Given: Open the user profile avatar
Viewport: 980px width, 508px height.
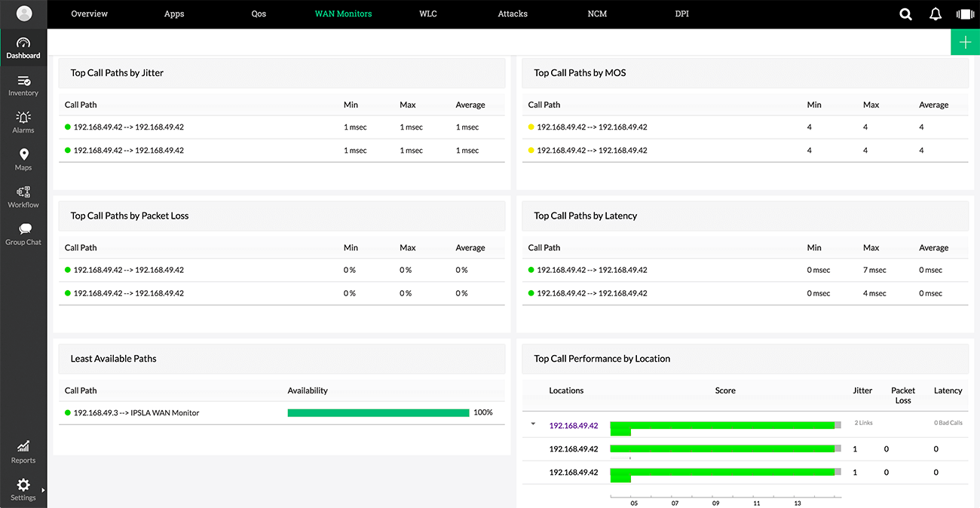Looking at the screenshot, I should pos(24,14).
